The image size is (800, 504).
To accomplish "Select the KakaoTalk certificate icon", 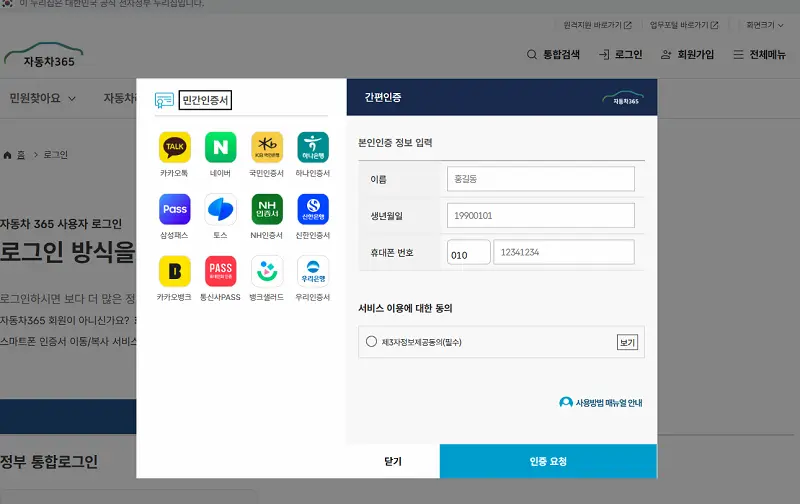I will (174, 147).
